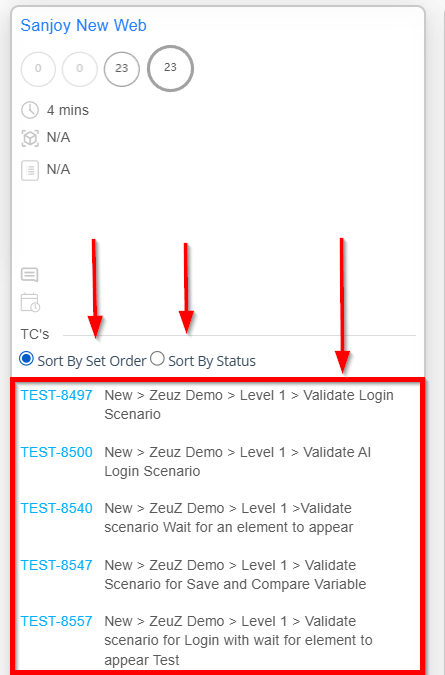Click the Validate Login Scenario title text
The image size is (445, 675).
pos(249,405)
